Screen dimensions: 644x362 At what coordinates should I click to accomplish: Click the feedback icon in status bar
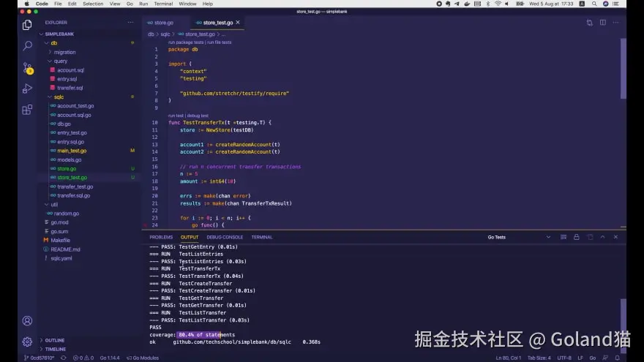point(604,358)
